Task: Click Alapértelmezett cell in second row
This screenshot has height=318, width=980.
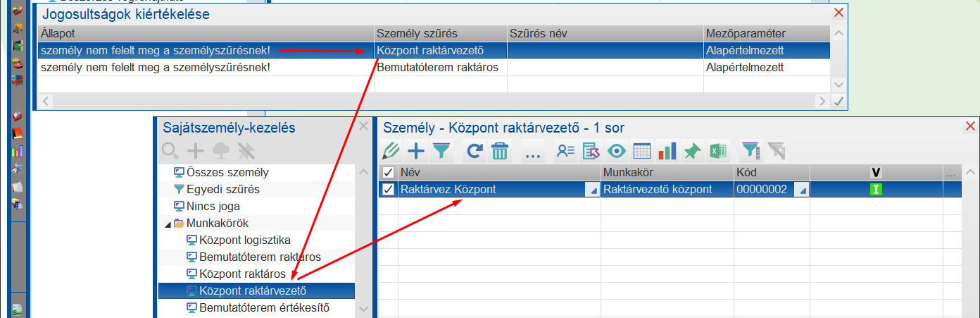Action: click(x=766, y=68)
